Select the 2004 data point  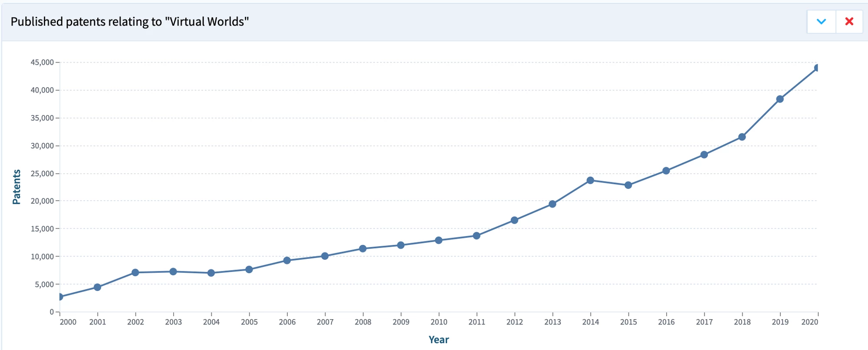[211, 273]
